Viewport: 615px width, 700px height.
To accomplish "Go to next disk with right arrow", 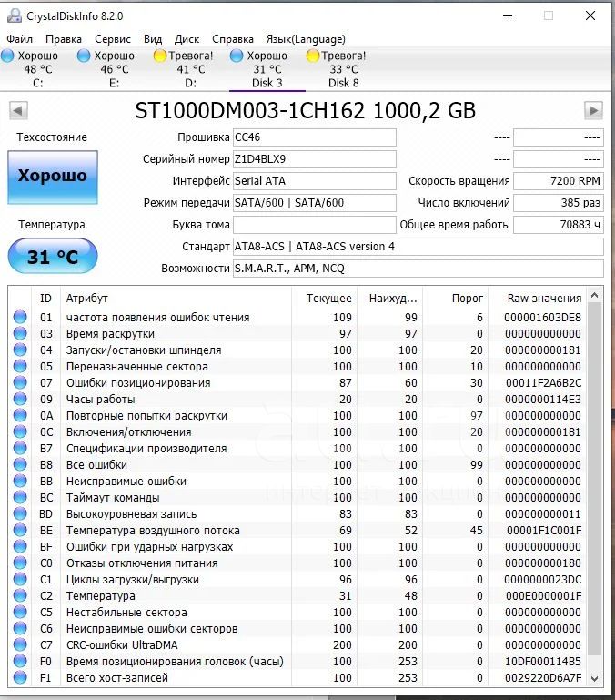I will 593,110.
